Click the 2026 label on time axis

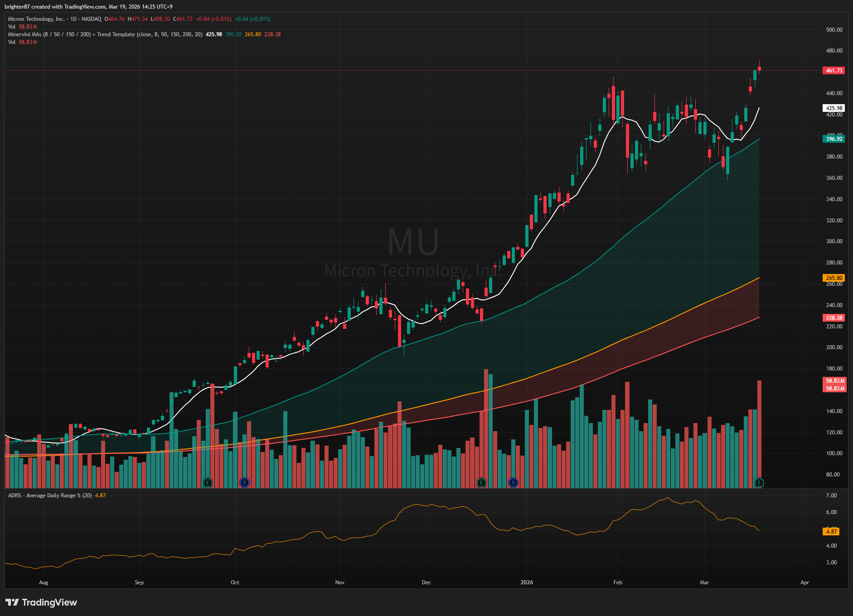[527, 582]
